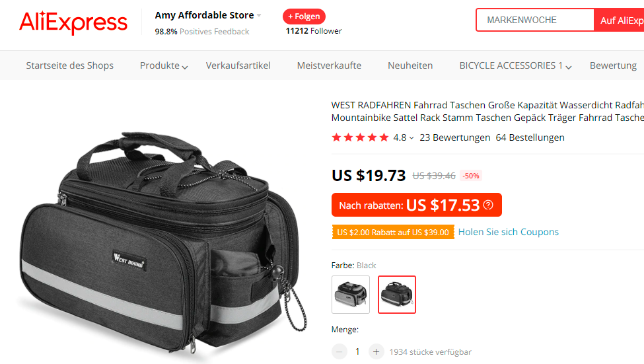Click the 23 Bewertungen link
The width and height of the screenshot is (644, 364).
coord(454,137)
